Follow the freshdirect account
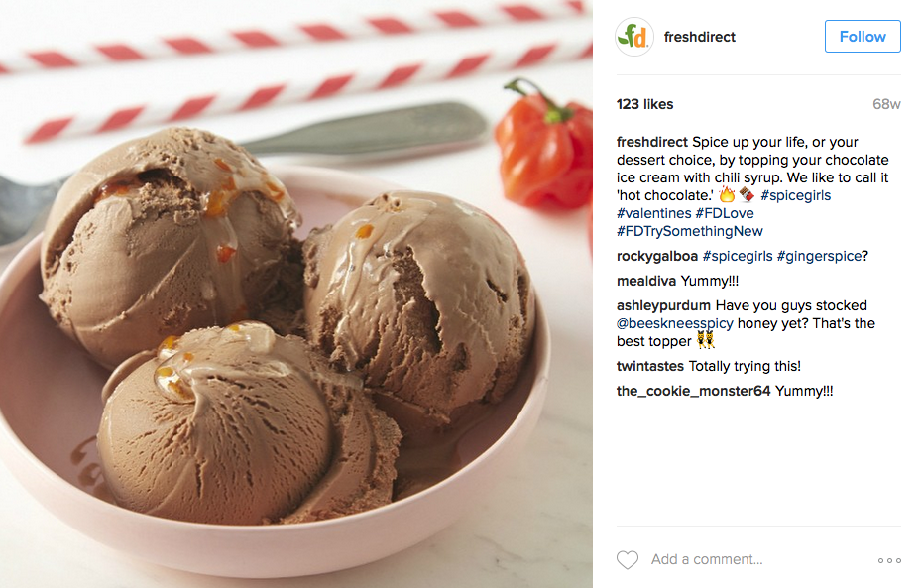The height and width of the screenshot is (588, 920). [x=862, y=37]
